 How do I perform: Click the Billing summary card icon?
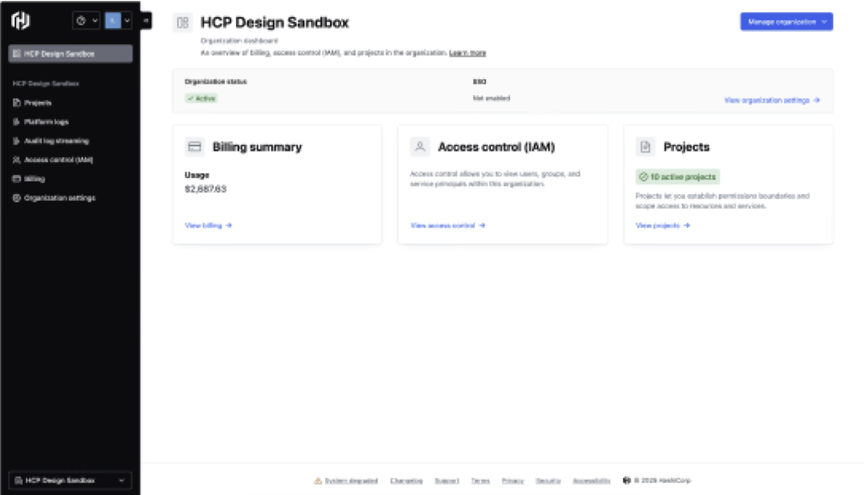tap(195, 146)
